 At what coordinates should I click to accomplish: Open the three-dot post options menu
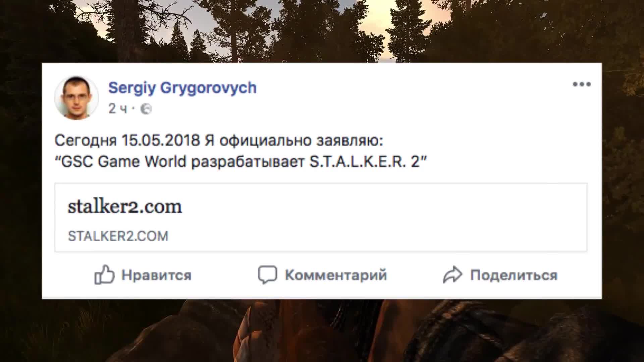(582, 84)
